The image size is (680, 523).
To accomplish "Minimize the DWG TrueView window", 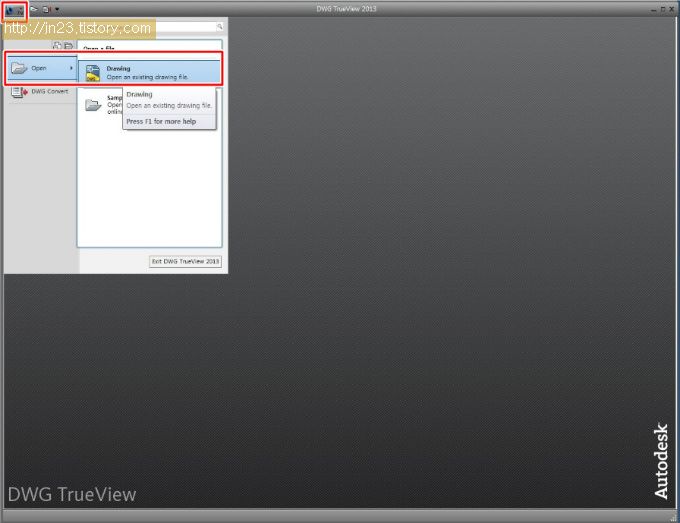I will (654, 9).
